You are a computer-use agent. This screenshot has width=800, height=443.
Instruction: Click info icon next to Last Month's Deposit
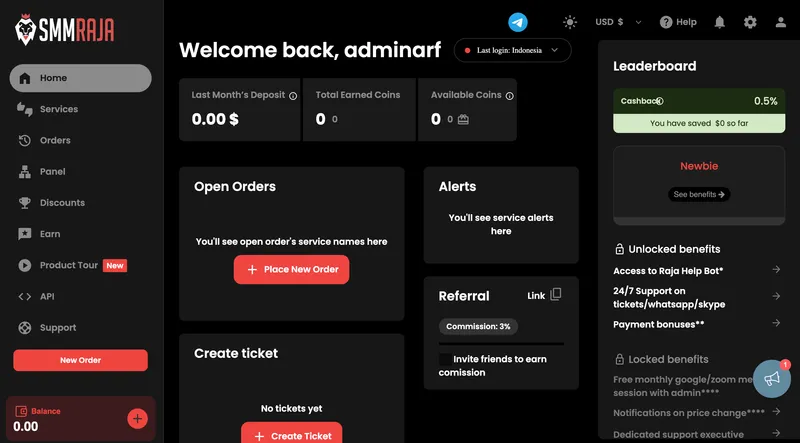[293, 96]
